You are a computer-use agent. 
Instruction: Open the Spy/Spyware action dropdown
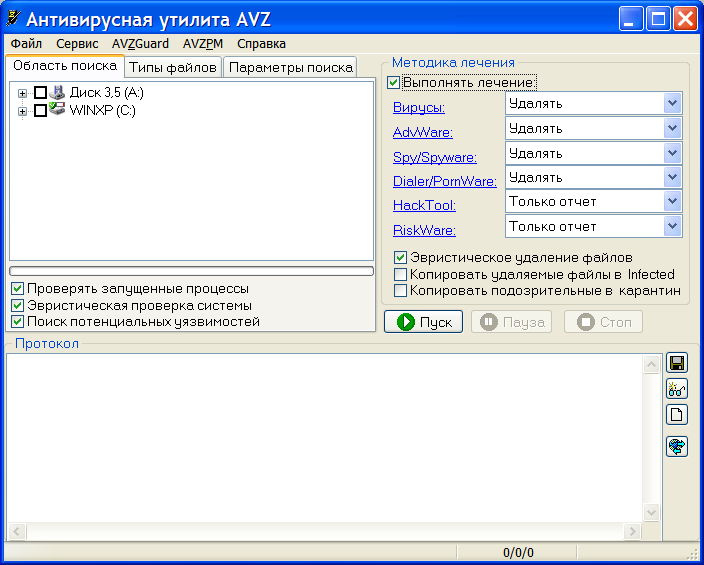[x=672, y=153]
